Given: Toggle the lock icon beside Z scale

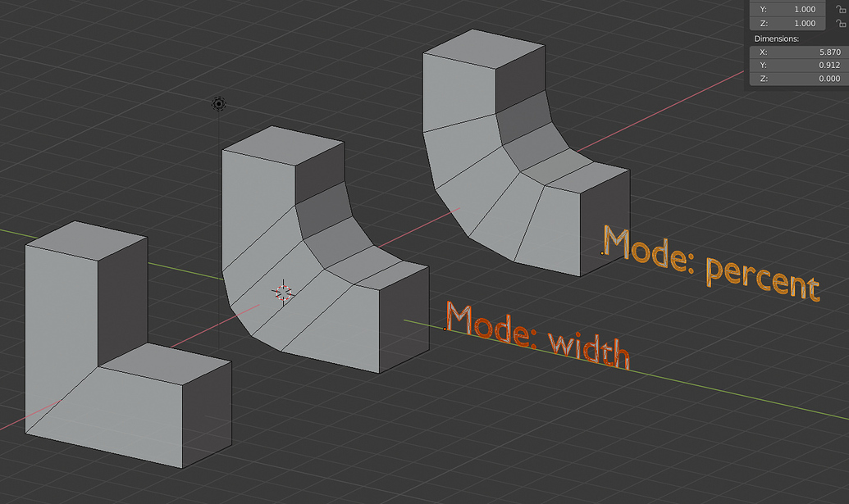Looking at the screenshot, I should pos(841,23).
